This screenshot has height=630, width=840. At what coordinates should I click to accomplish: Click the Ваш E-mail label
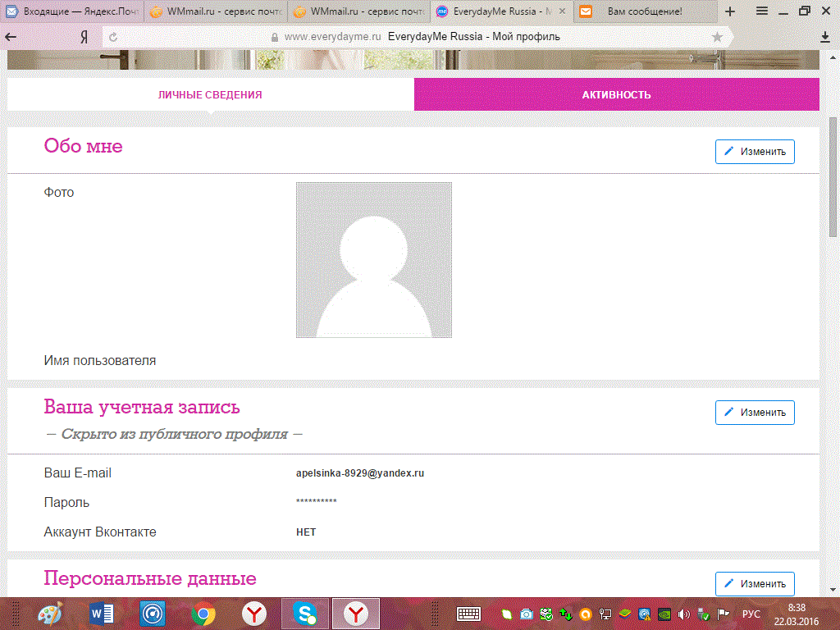pyautogui.click(x=78, y=473)
